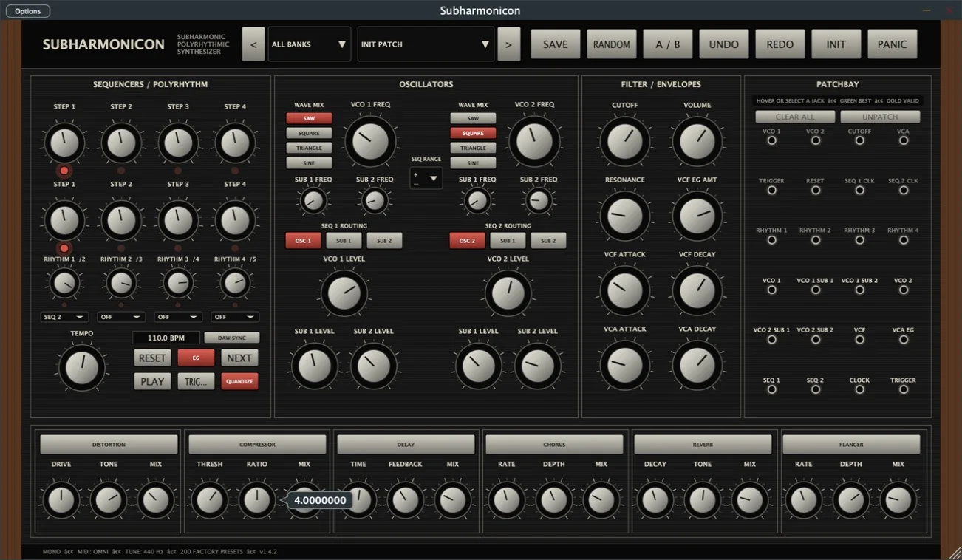
Task: Select the SEQ 1 CLK jack
Action: [x=859, y=190]
